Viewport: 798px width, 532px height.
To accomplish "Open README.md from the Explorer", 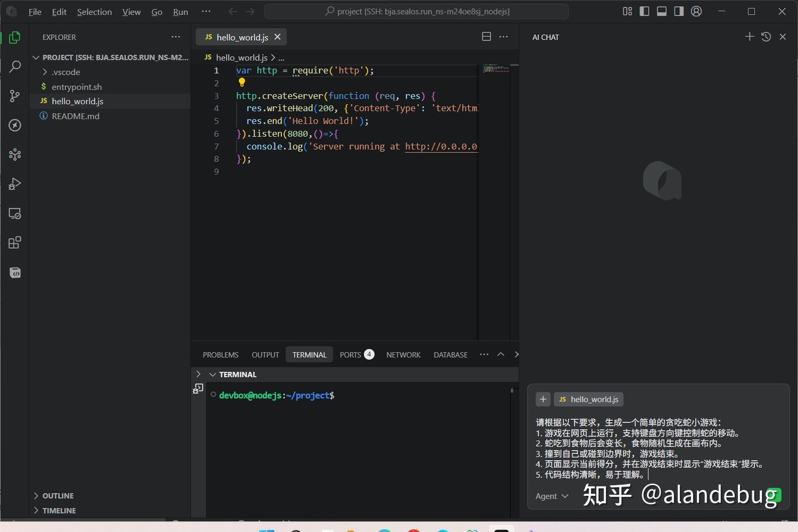I will tap(75, 116).
